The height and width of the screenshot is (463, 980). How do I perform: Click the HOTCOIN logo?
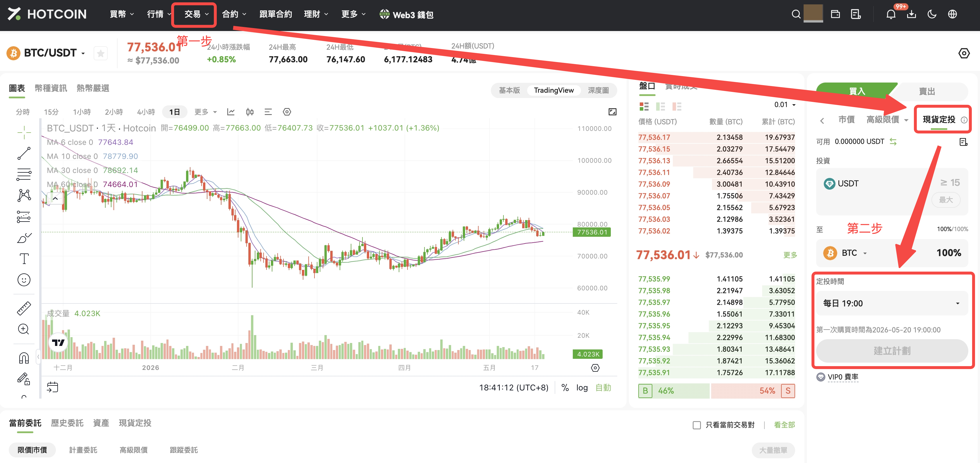pyautogui.click(x=47, y=14)
